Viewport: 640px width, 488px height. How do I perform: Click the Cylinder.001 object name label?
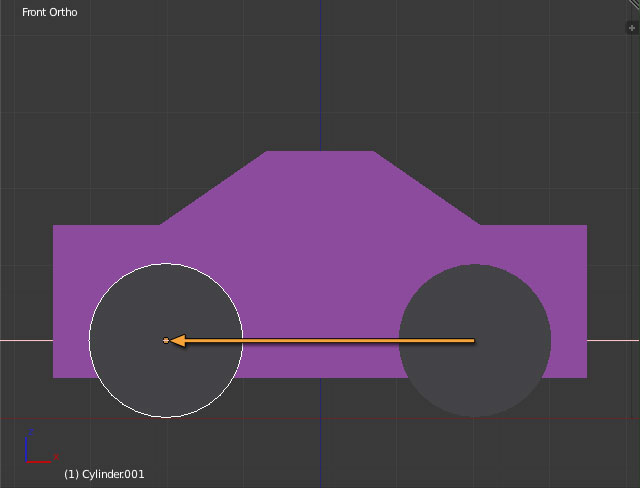click(x=104, y=474)
